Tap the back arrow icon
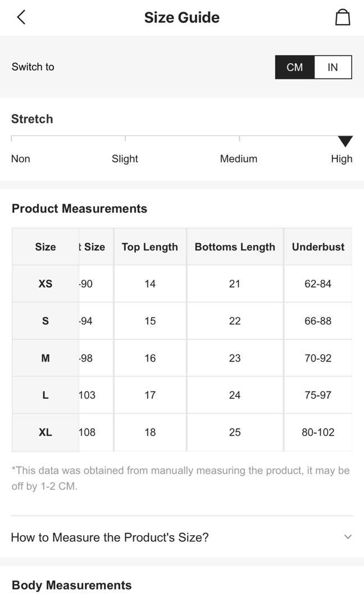This screenshot has height=607, width=364. click(21, 17)
